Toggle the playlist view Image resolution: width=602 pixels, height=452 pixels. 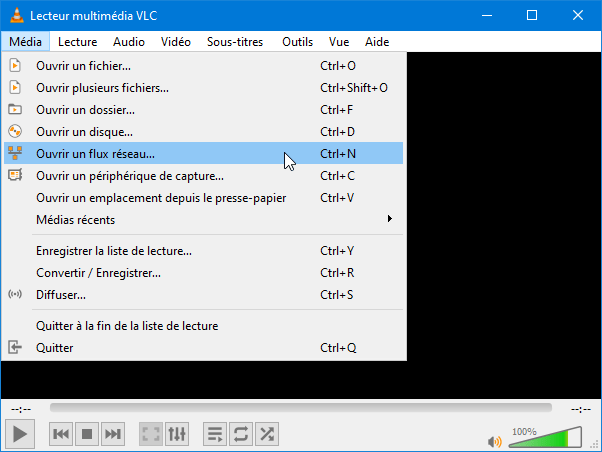pyautogui.click(x=215, y=434)
